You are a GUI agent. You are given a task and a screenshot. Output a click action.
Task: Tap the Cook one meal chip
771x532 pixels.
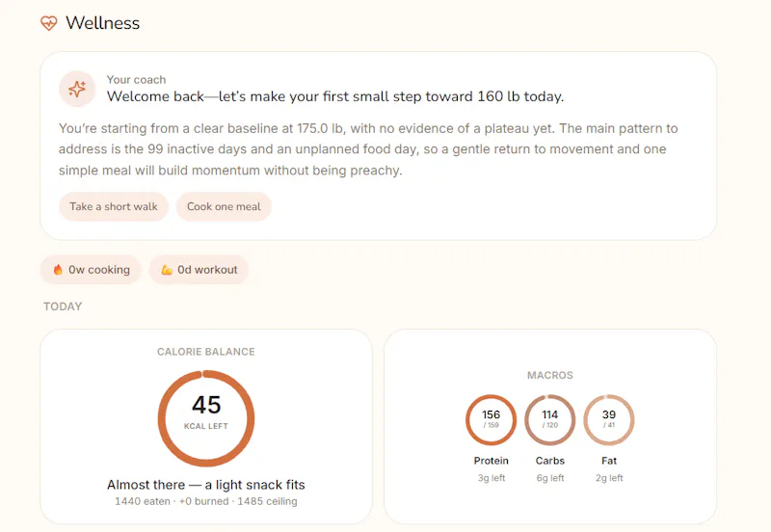point(224,206)
